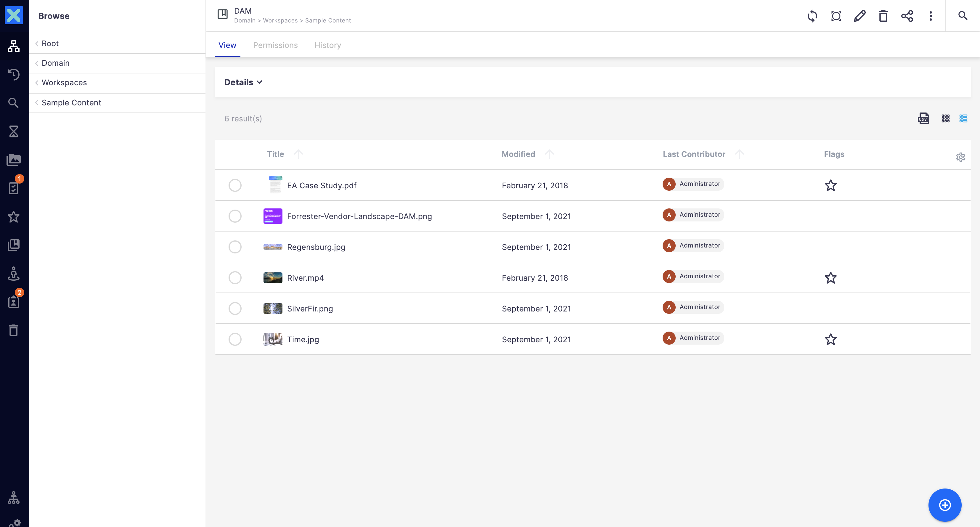
Task: Toggle favorite star for River.mp4
Action: 830,278
